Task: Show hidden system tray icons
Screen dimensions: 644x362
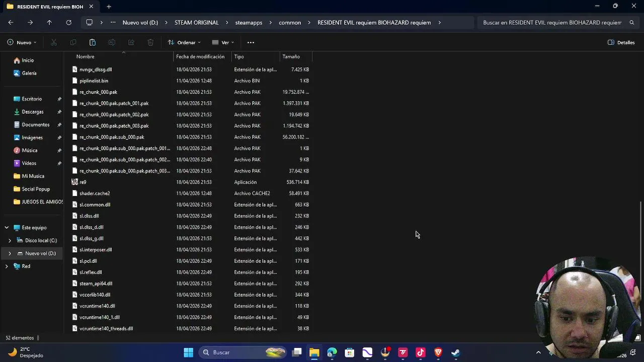Action: pyautogui.click(x=538, y=352)
